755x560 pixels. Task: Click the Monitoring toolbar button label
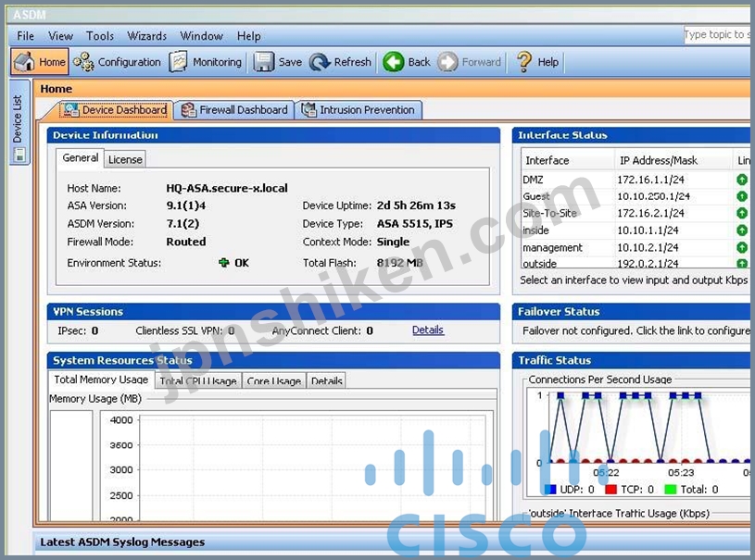pyautogui.click(x=217, y=62)
